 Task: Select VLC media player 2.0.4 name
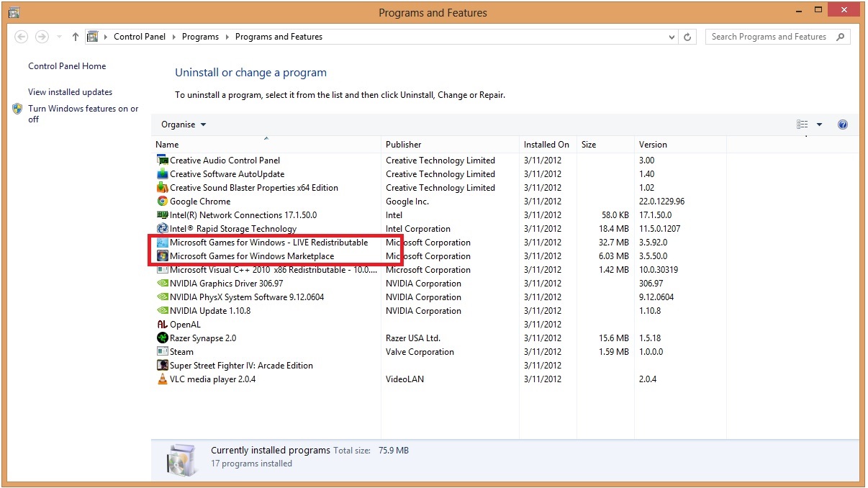point(212,379)
